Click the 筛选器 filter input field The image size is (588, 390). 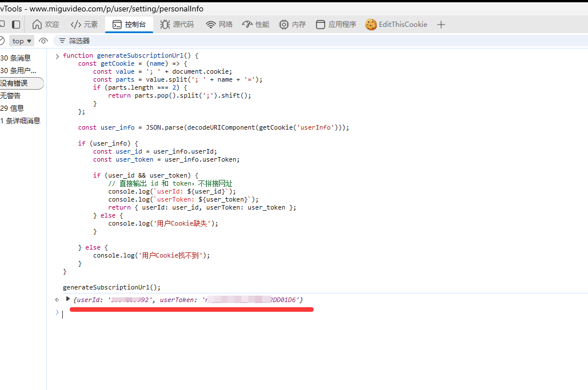coord(171,41)
